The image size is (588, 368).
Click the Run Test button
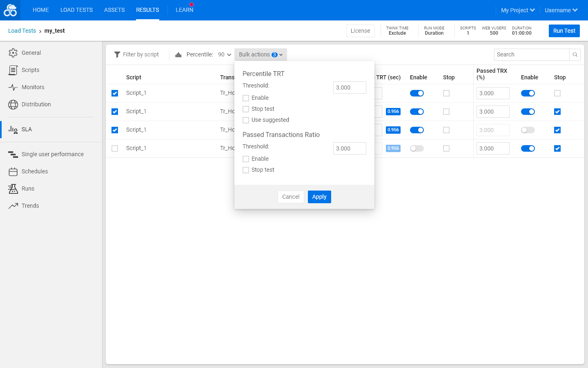(564, 31)
